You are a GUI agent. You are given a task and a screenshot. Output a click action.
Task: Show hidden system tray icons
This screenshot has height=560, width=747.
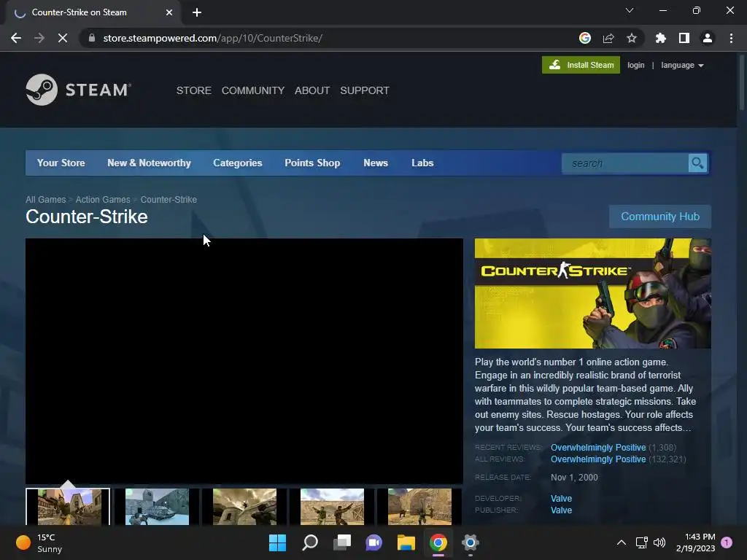click(x=622, y=542)
